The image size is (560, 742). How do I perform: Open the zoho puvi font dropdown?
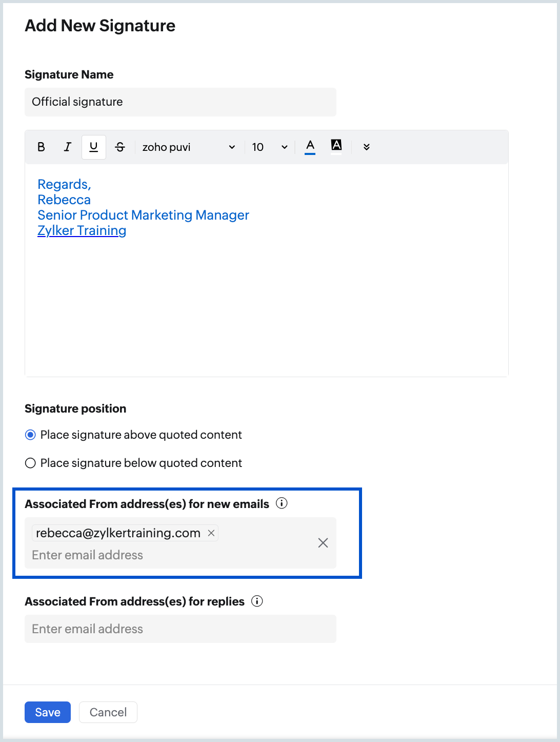click(x=188, y=147)
